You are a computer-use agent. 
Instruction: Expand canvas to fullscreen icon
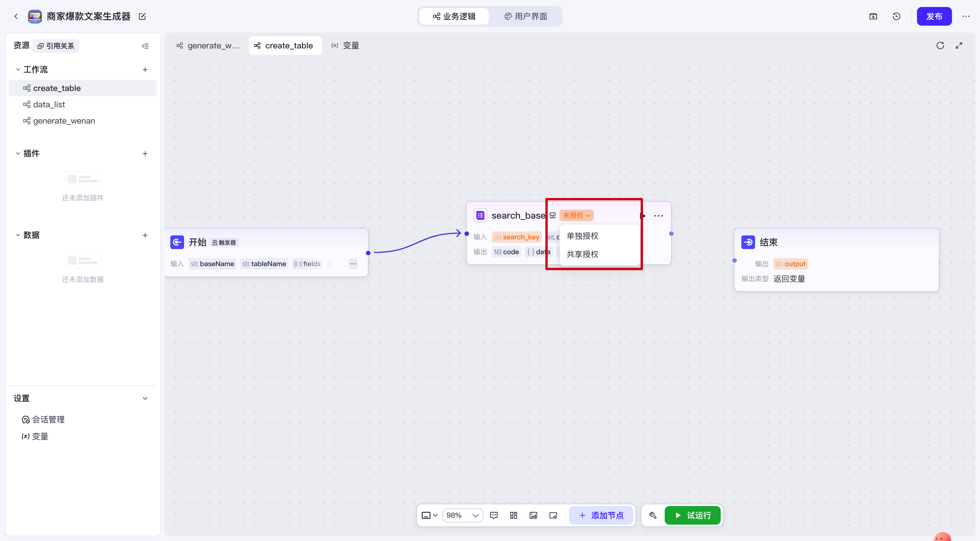coord(959,46)
